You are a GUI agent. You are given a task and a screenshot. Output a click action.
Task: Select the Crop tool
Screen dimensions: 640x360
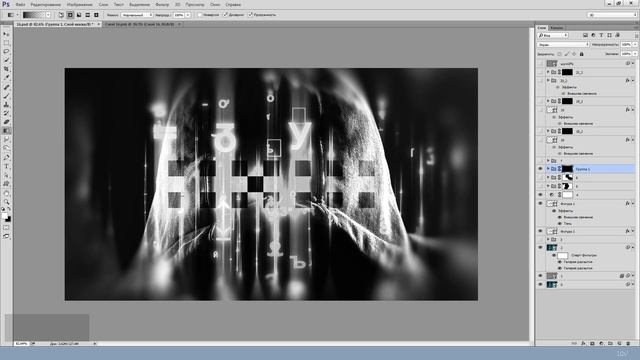click(6, 69)
